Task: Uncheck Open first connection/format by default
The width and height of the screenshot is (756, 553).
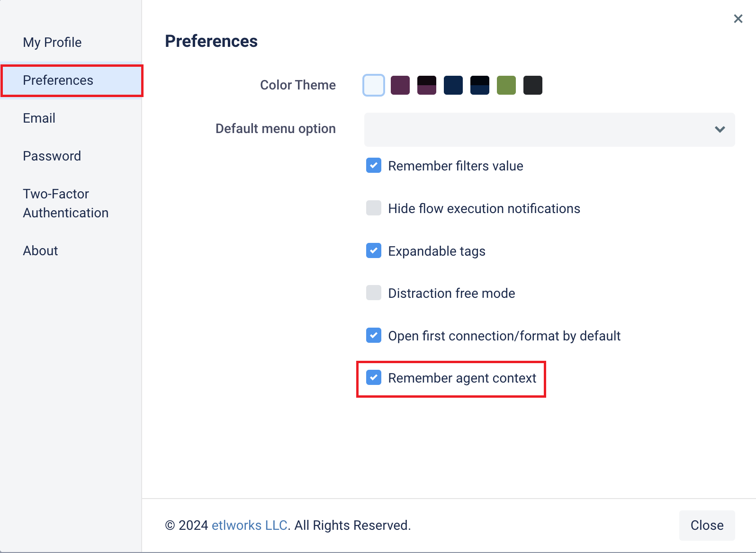Action: tap(374, 335)
